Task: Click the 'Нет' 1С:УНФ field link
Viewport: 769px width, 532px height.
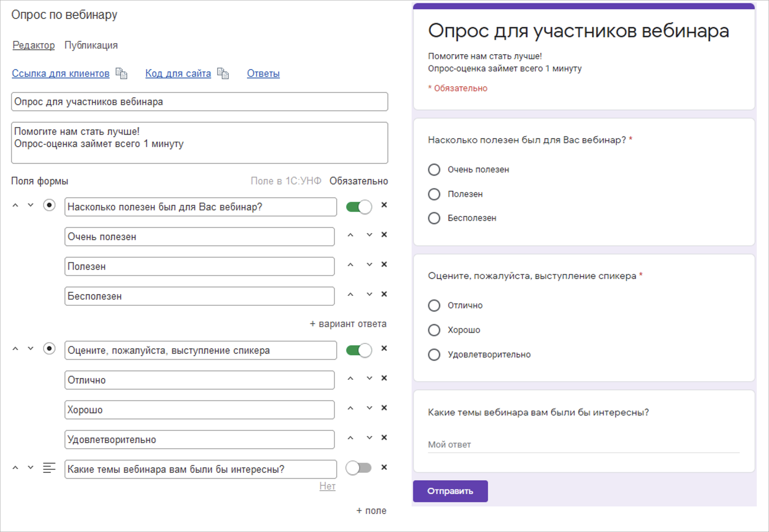Action: pos(327,486)
